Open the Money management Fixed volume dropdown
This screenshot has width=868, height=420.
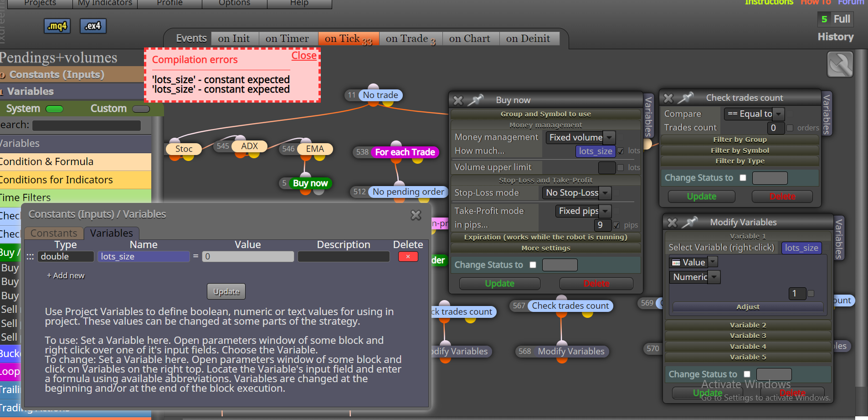point(580,137)
